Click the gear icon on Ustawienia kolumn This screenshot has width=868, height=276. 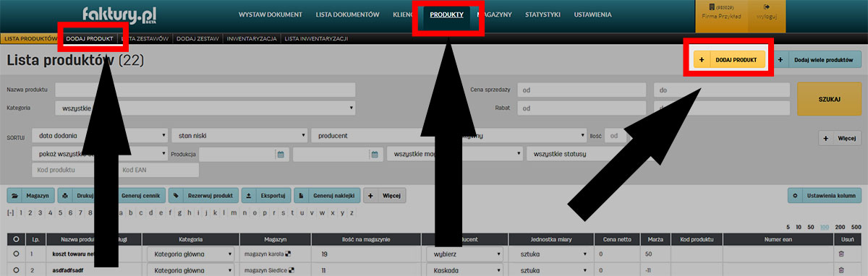point(796,196)
